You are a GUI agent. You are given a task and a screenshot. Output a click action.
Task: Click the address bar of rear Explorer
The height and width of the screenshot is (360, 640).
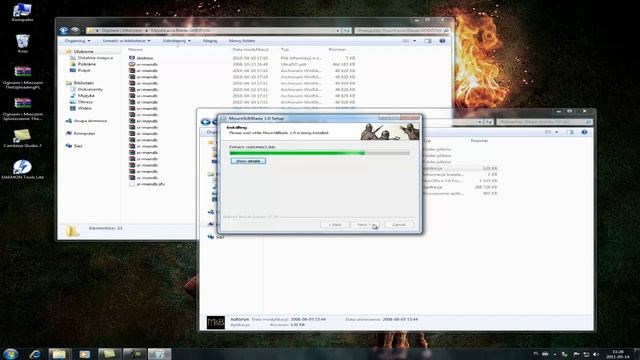[213, 31]
